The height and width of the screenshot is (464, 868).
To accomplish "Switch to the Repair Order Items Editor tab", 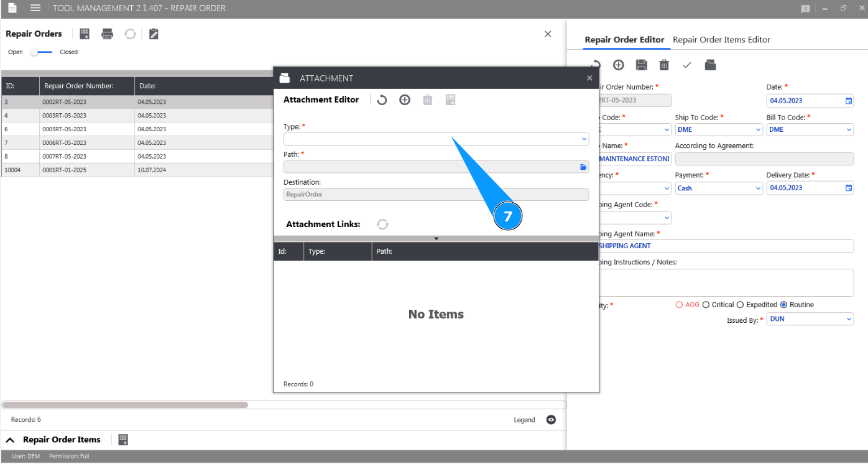I will coord(722,40).
